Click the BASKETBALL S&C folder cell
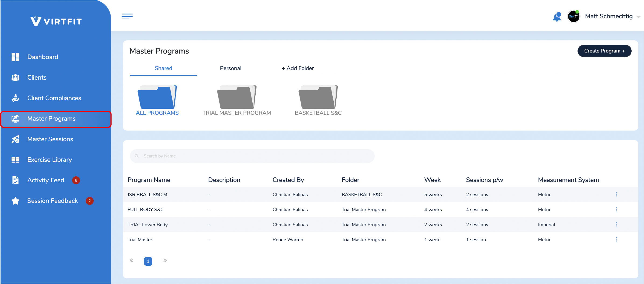This screenshot has height=284, width=644. coord(362,195)
